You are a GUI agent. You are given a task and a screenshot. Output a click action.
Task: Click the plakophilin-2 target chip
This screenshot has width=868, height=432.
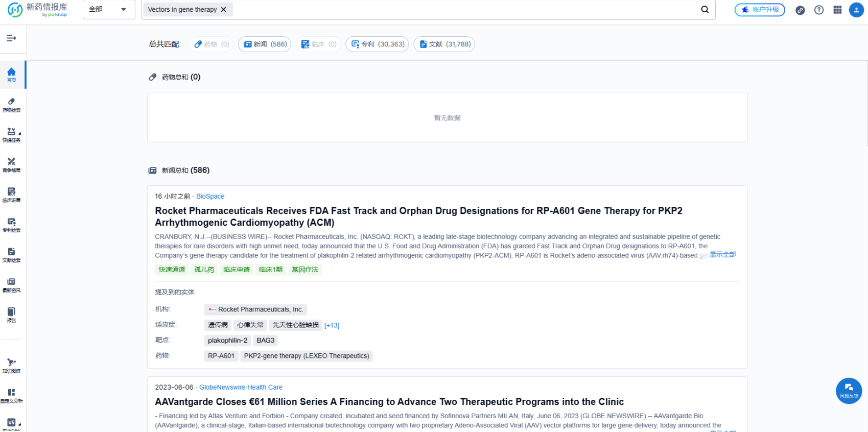pos(227,341)
